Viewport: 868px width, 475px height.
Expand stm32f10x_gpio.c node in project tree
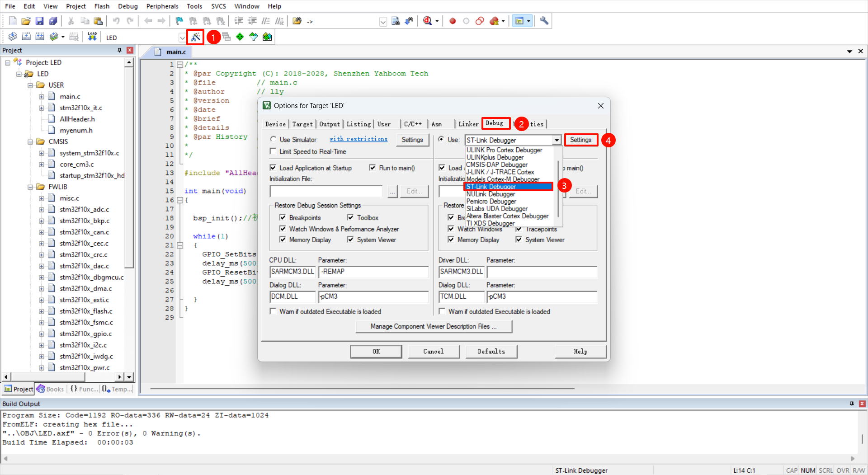(x=42, y=334)
